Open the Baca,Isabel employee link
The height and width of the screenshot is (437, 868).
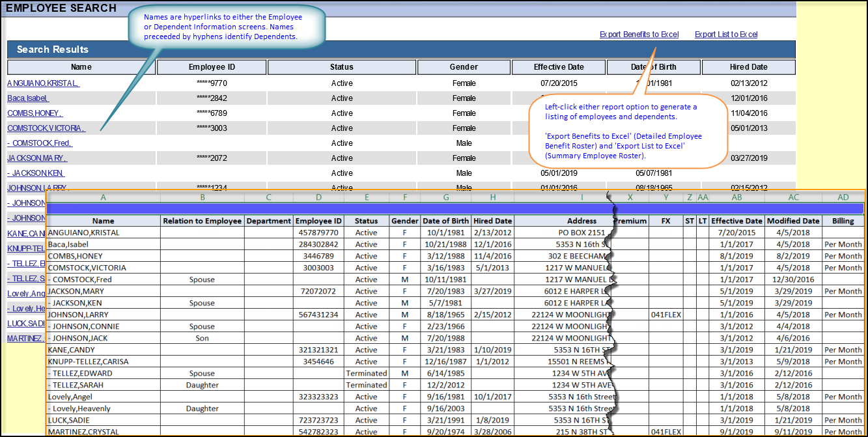(x=29, y=98)
